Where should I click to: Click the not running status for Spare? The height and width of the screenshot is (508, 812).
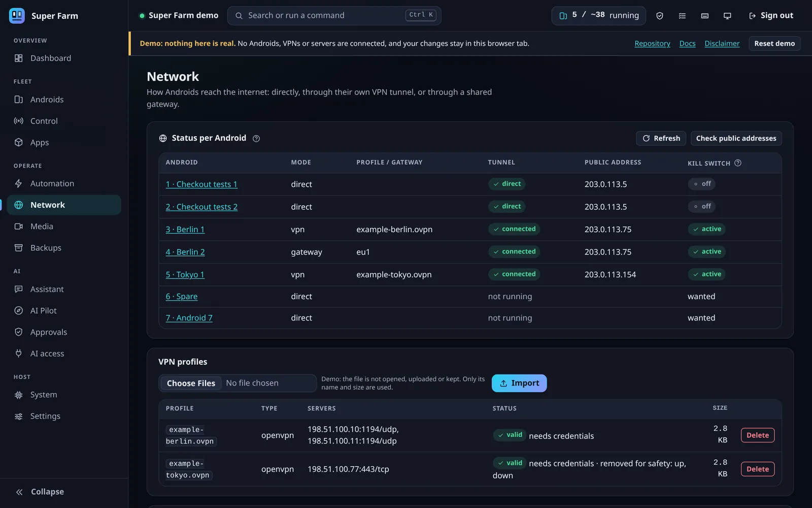510,297
